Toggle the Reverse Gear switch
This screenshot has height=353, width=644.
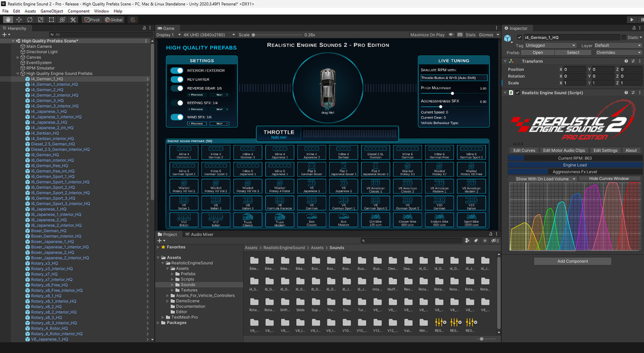177,88
